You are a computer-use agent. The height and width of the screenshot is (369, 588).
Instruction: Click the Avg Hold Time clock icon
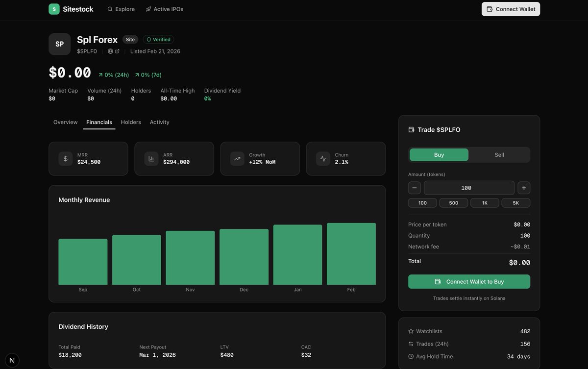tap(411, 357)
